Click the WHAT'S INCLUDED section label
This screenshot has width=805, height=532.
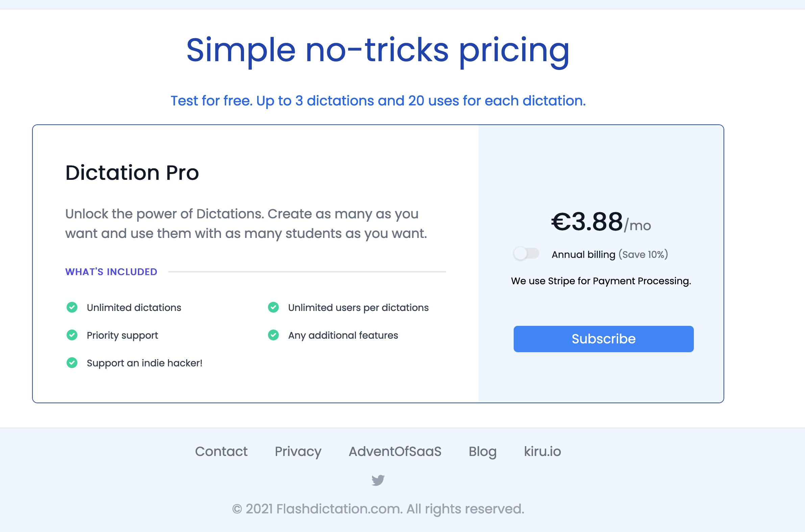(x=111, y=271)
